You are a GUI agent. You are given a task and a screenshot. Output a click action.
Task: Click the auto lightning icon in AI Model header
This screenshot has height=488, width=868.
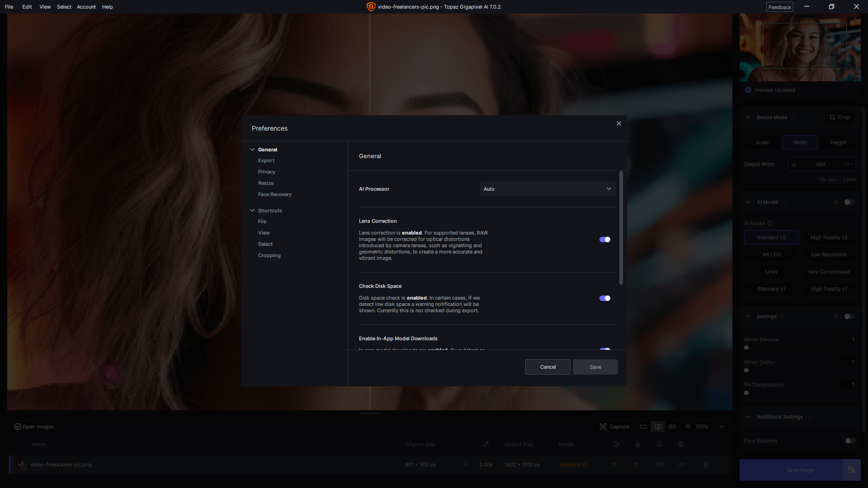tap(836, 202)
